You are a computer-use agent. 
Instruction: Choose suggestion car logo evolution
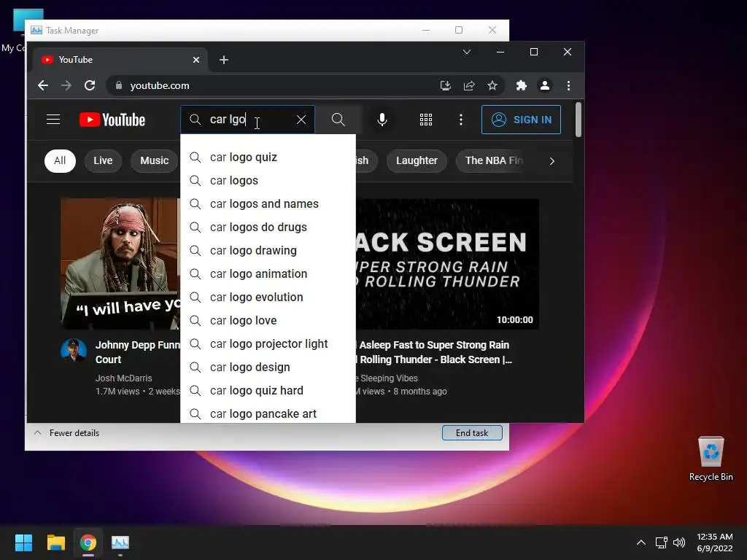pyautogui.click(x=268, y=297)
